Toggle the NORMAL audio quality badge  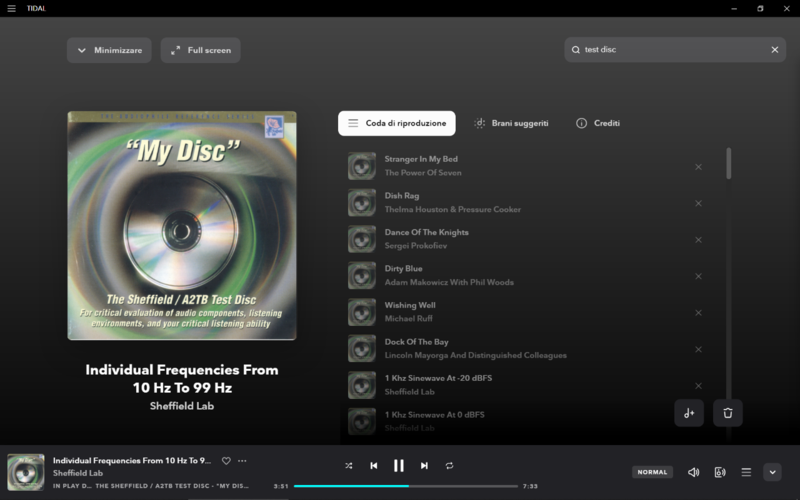tap(652, 472)
